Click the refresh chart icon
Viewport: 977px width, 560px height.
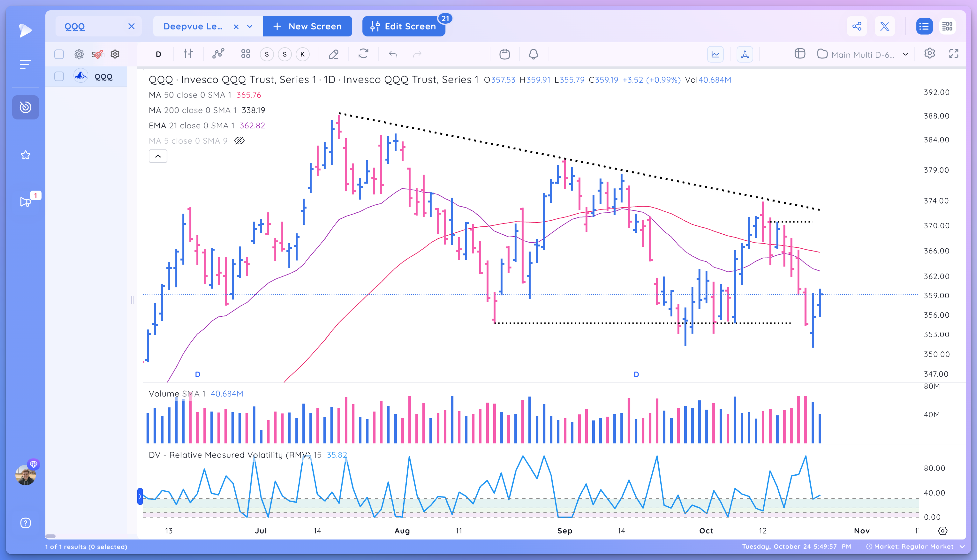(363, 53)
